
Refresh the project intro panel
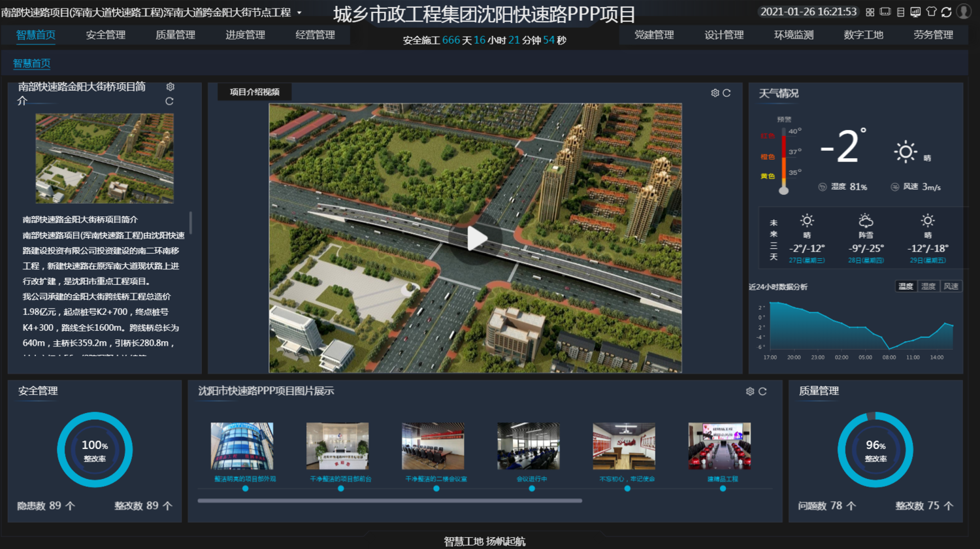tap(169, 101)
